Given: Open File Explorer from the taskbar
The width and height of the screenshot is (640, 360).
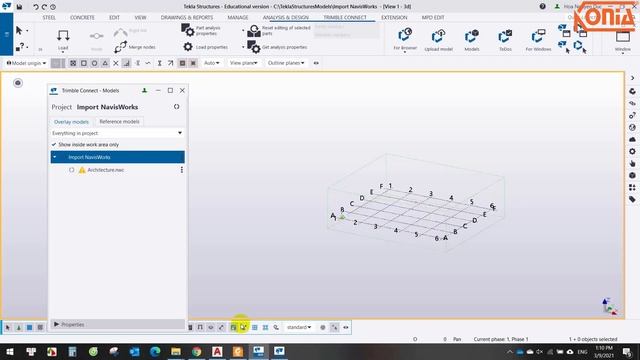Looking at the screenshot, I should 176,351.
